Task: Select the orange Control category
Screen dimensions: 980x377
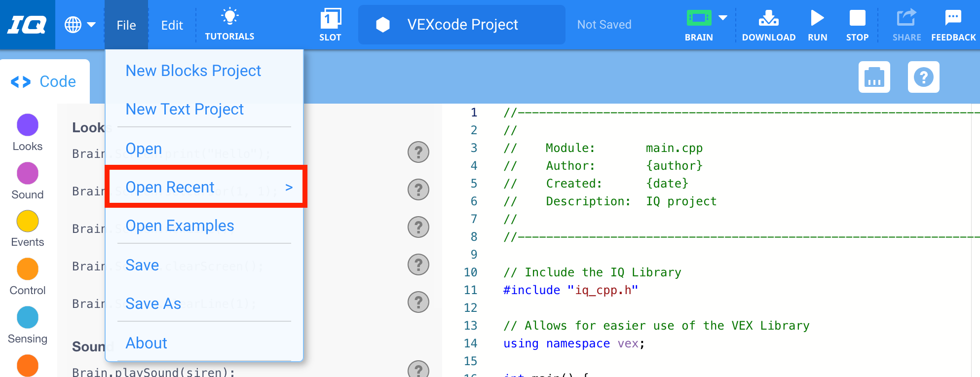Action: coord(28,269)
